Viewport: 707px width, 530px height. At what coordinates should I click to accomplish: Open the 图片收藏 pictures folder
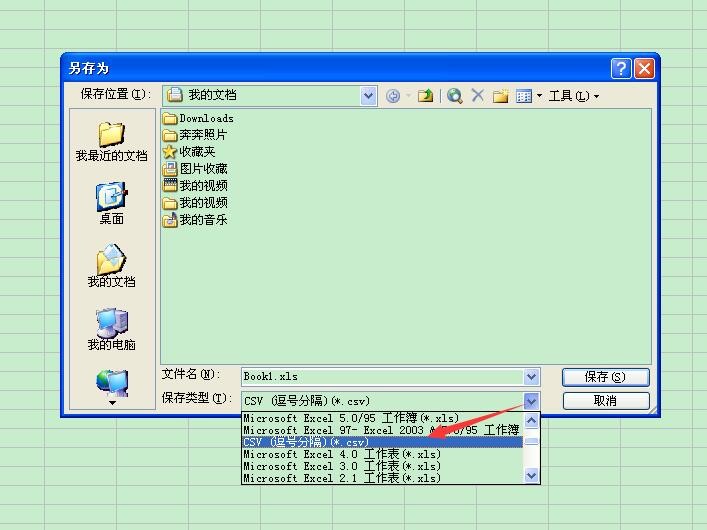(195, 169)
